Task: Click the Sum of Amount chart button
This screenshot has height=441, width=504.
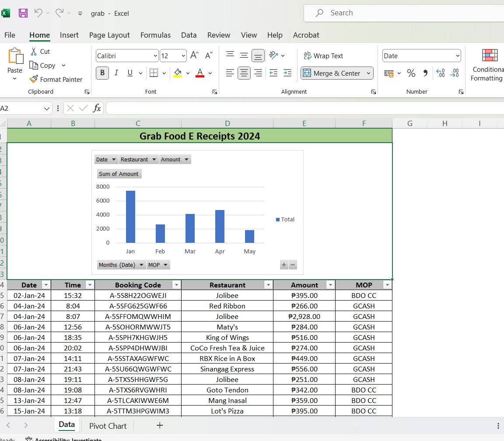Action: click(x=119, y=174)
